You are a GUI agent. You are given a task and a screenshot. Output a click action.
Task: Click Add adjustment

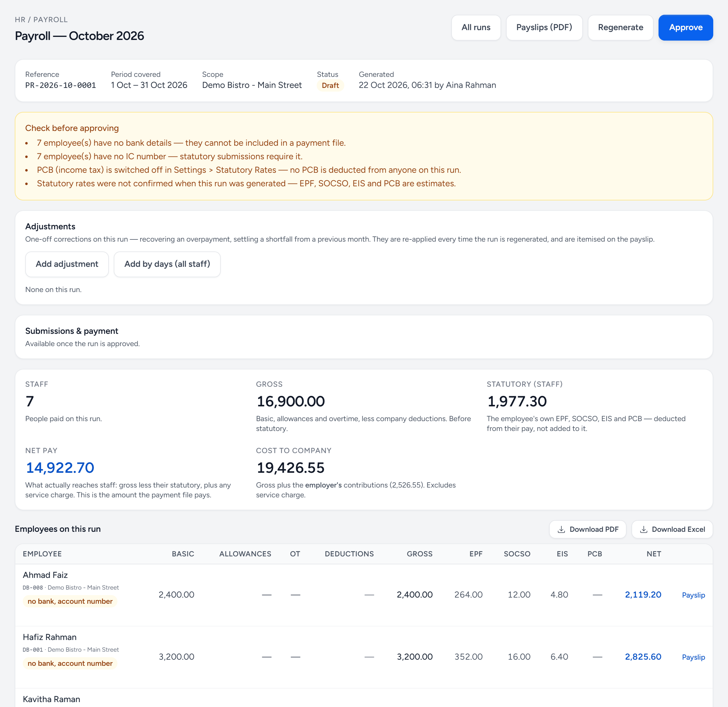pos(67,264)
